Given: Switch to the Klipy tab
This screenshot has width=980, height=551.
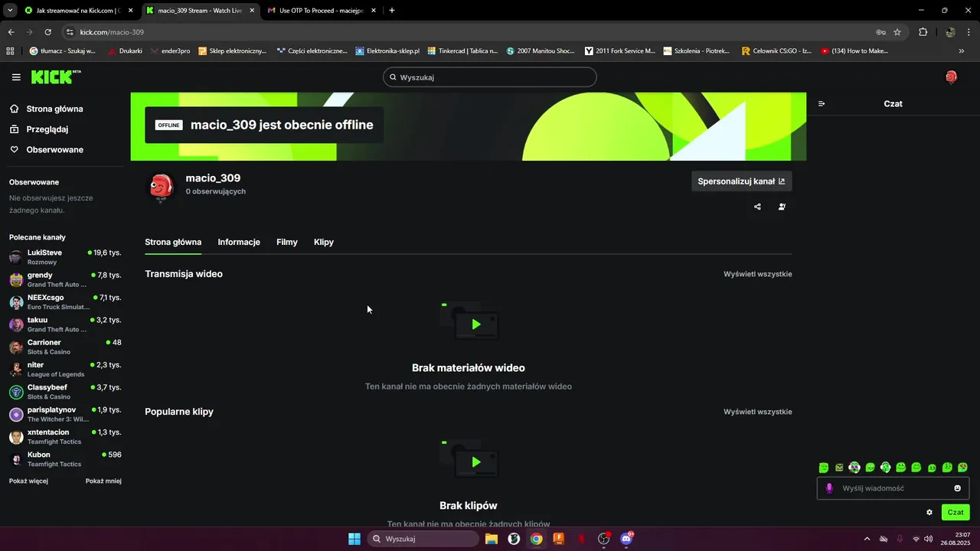Looking at the screenshot, I should [324, 242].
